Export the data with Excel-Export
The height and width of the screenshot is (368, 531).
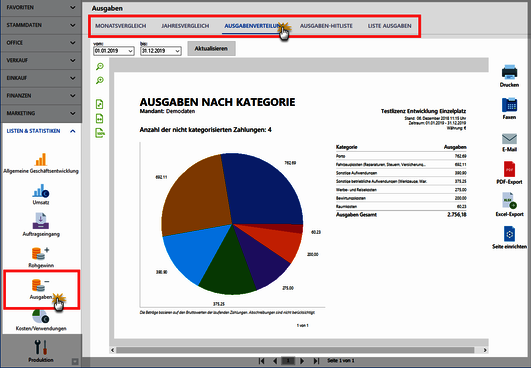509,204
